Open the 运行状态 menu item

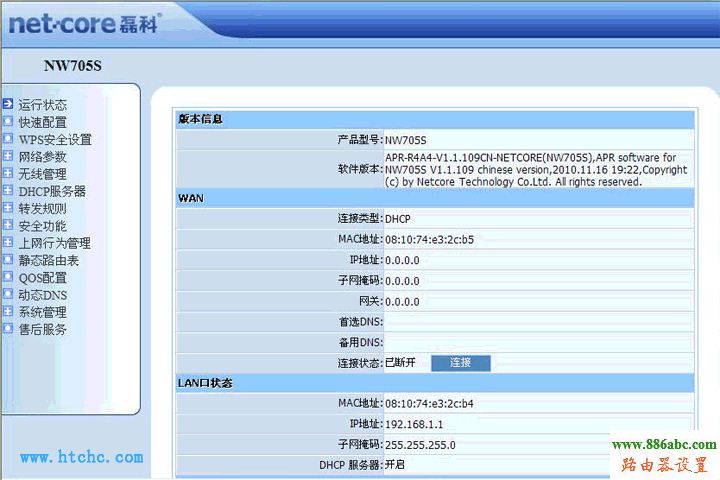click(43, 105)
